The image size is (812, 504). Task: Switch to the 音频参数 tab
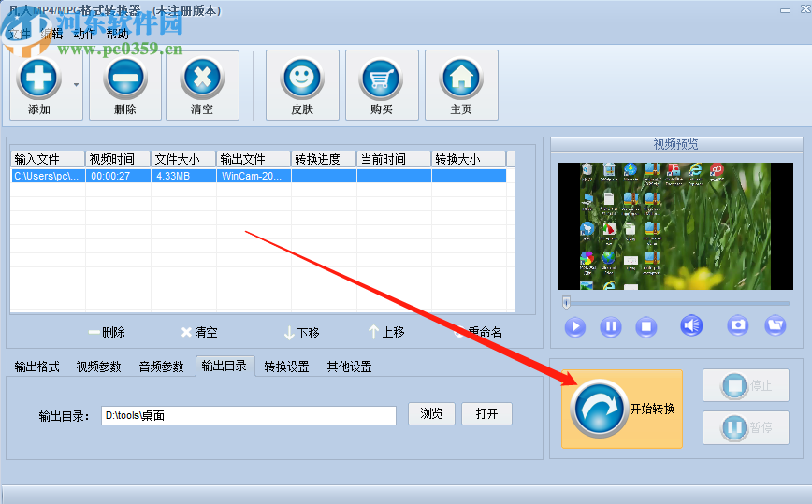(x=161, y=367)
